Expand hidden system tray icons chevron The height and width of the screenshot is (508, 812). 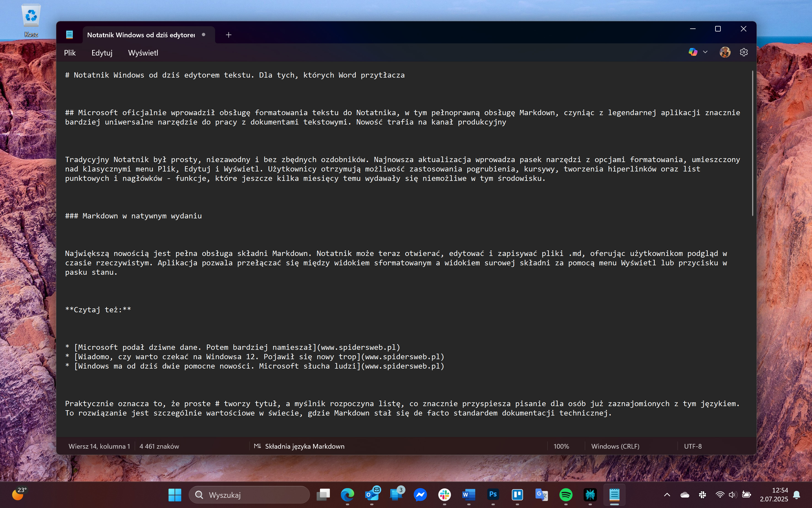(x=667, y=494)
